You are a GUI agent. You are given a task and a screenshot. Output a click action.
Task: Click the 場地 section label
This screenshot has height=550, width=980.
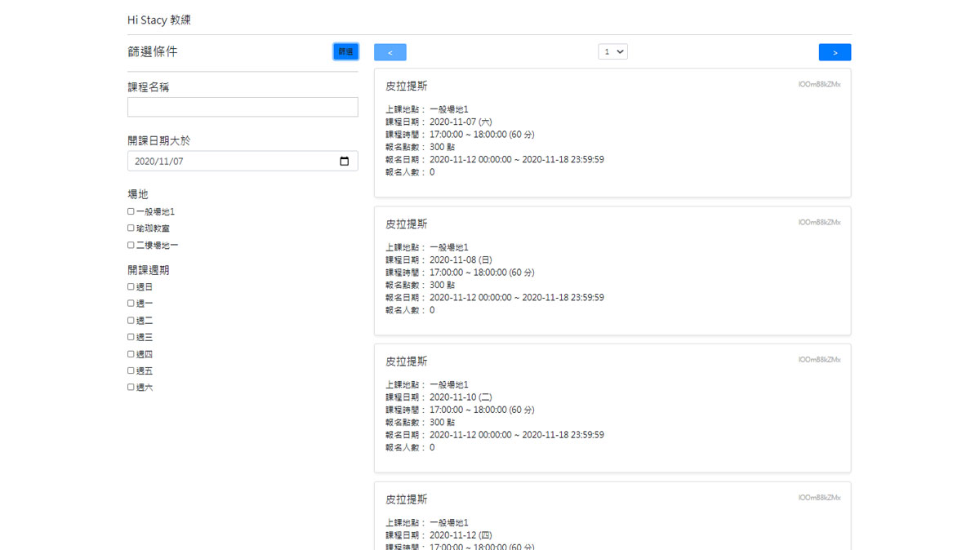click(138, 194)
